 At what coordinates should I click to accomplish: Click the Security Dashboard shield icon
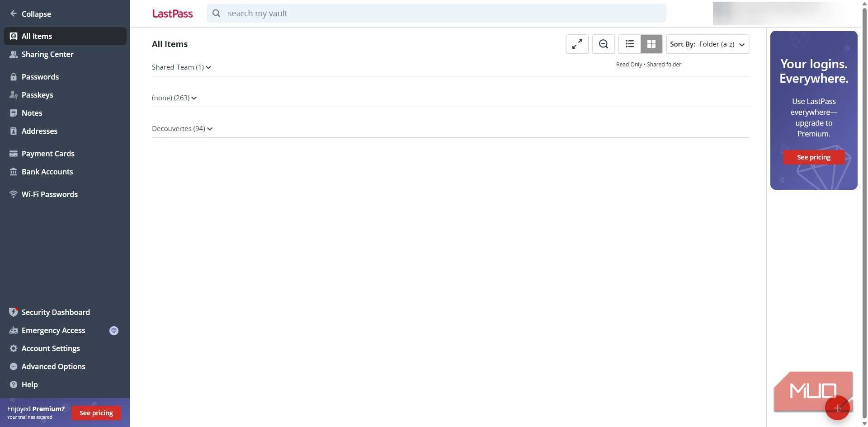click(x=14, y=312)
